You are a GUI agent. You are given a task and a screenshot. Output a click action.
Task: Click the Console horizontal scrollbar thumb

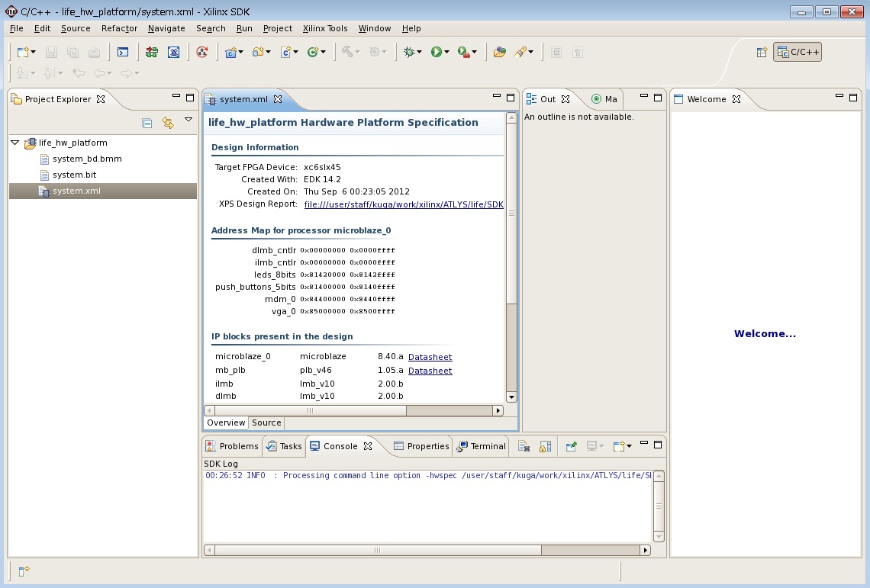point(378,551)
